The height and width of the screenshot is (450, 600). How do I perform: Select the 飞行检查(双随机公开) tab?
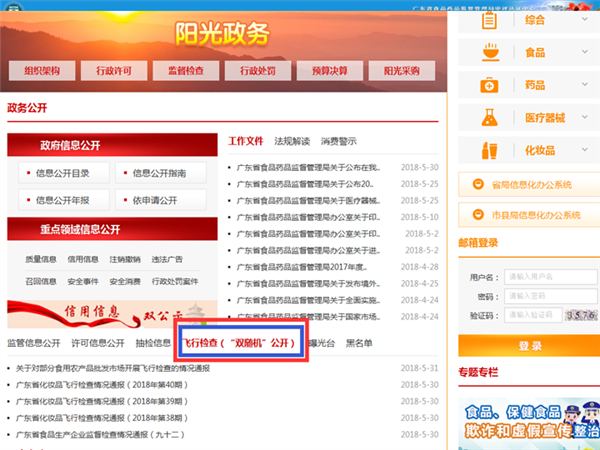tap(241, 343)
